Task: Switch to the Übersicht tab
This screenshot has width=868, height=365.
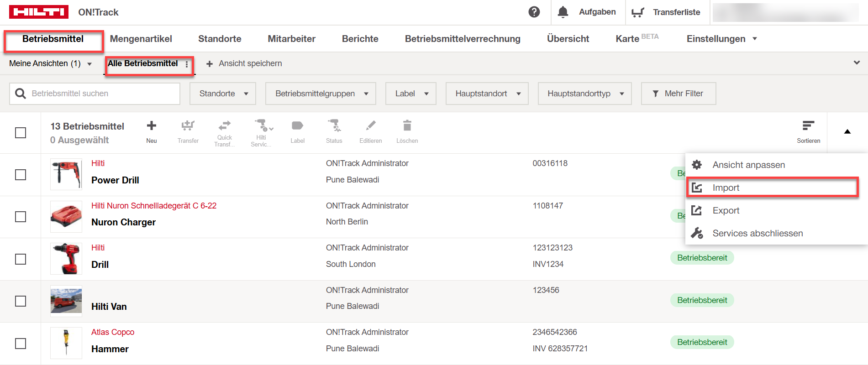Action: (568, 39)
